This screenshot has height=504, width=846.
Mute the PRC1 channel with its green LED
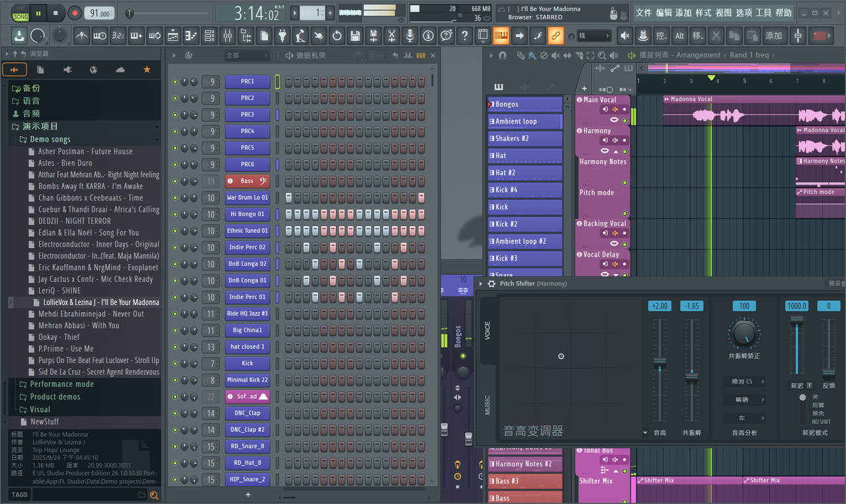[175, 82]
